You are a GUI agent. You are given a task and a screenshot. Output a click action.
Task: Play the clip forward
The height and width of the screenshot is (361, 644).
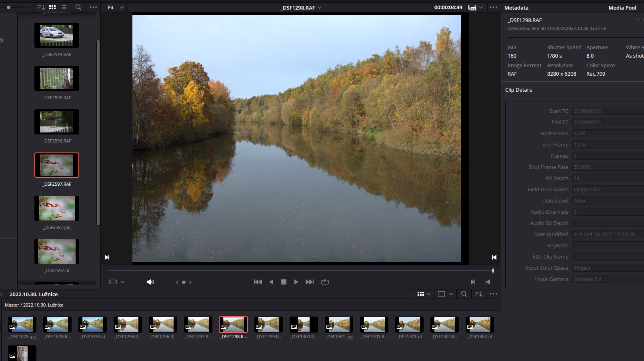[x=296, y=282]
